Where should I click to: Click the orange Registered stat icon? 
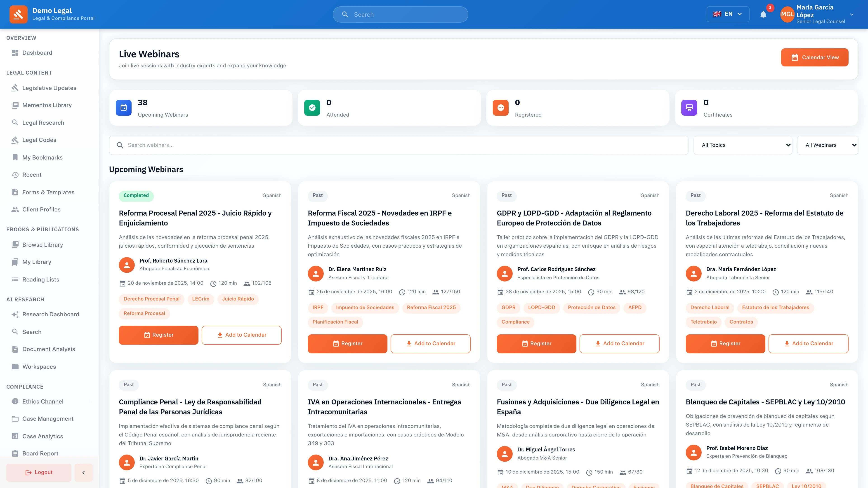point(500,108)
